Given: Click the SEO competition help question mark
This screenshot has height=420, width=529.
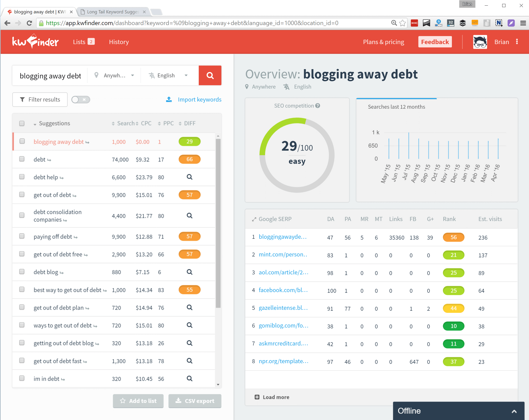Looking at the screenshot, I should coord(318,106).
